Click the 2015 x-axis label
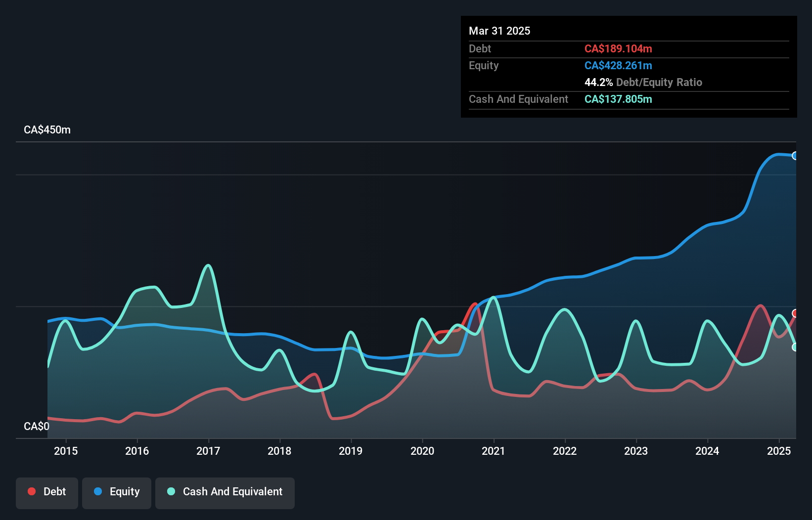This screenshot has height=520, width=812. [x=66, y=451]
